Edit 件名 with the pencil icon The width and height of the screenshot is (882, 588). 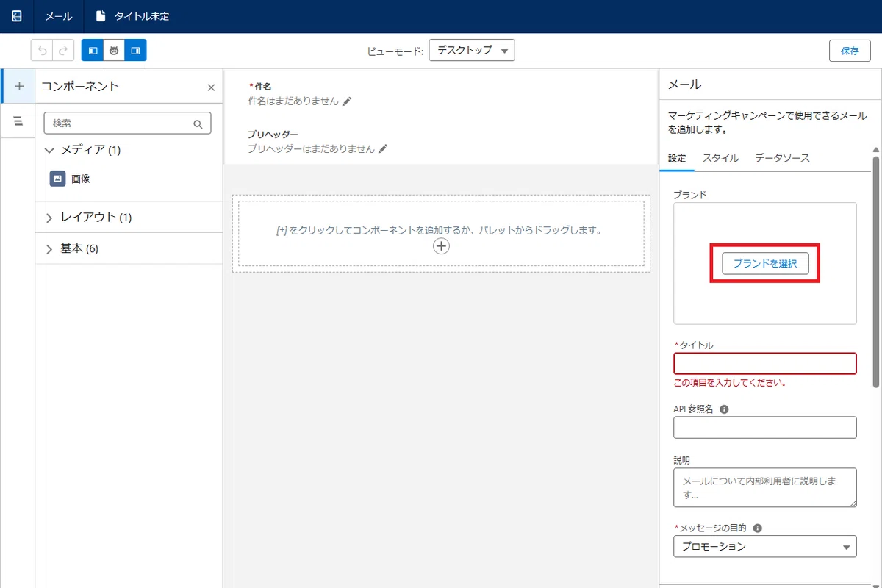[x=347, y=101]
